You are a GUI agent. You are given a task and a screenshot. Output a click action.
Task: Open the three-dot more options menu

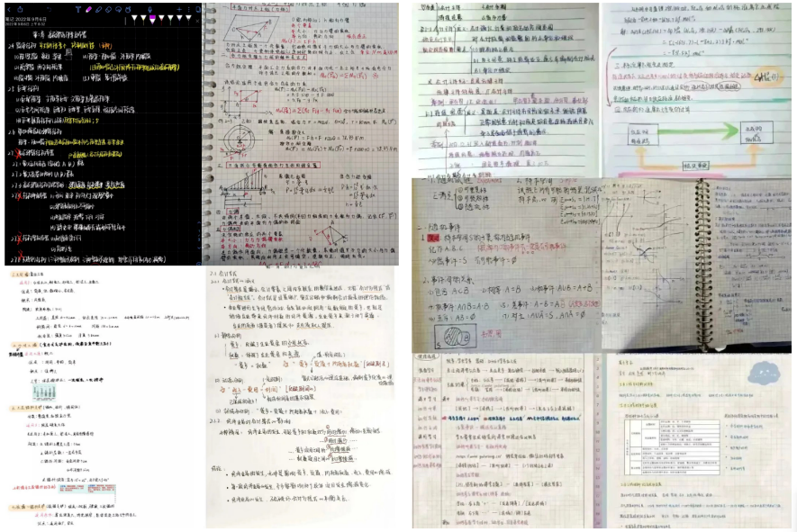[x=188, y=9]
